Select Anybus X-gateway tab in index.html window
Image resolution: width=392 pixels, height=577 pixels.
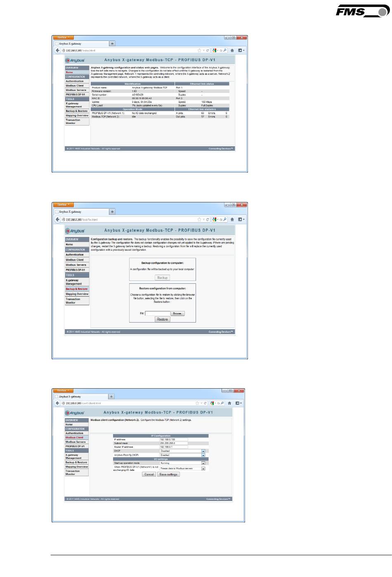81,43
